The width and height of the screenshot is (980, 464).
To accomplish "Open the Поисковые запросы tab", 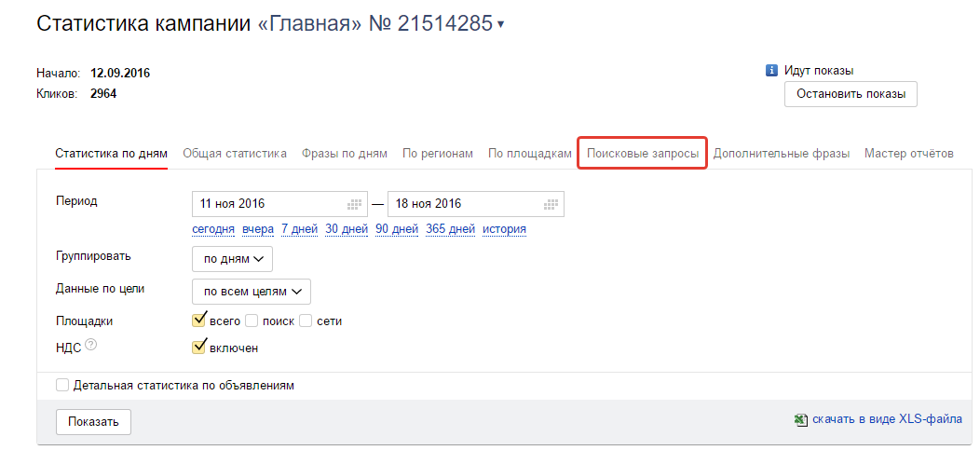I will (643, 153).
